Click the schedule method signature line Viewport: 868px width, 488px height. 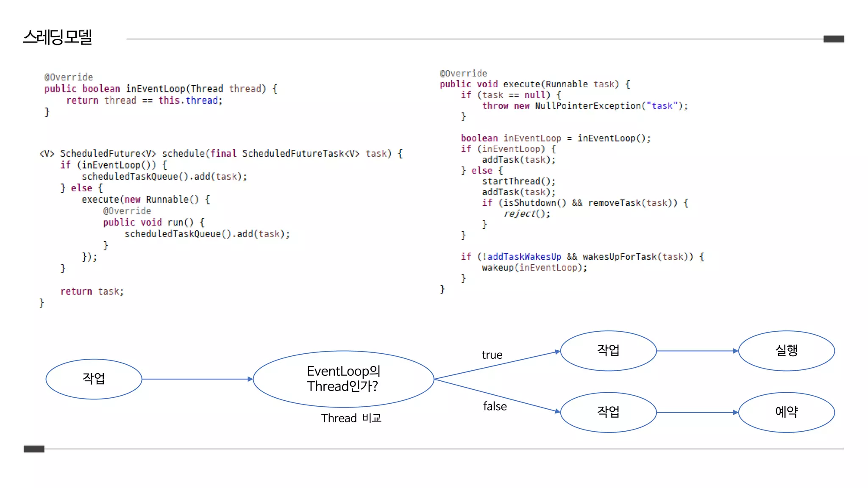click(x=220, y=153)
